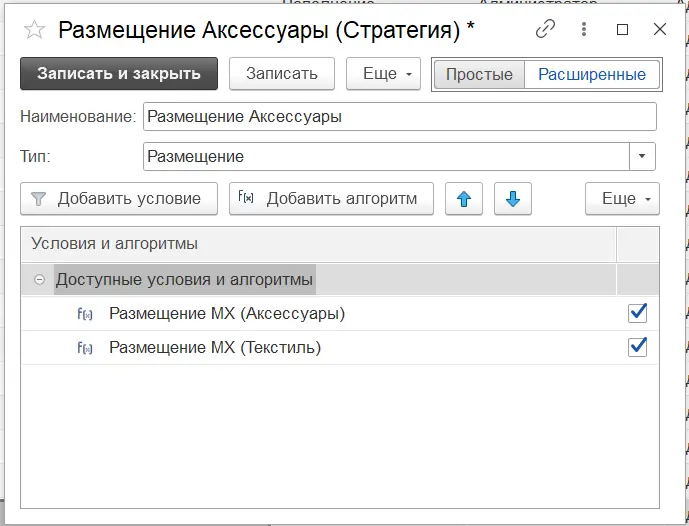
Task: Copy link to form via chain icon
Action: tap(545, 29)
